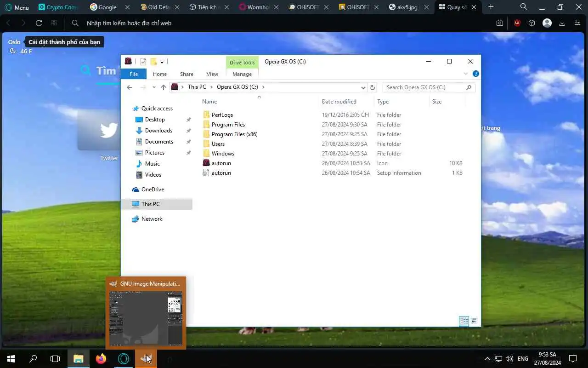
Task: Take a snapshot with the camera icon
Action: pyautogui.click(x=500, y=23)
